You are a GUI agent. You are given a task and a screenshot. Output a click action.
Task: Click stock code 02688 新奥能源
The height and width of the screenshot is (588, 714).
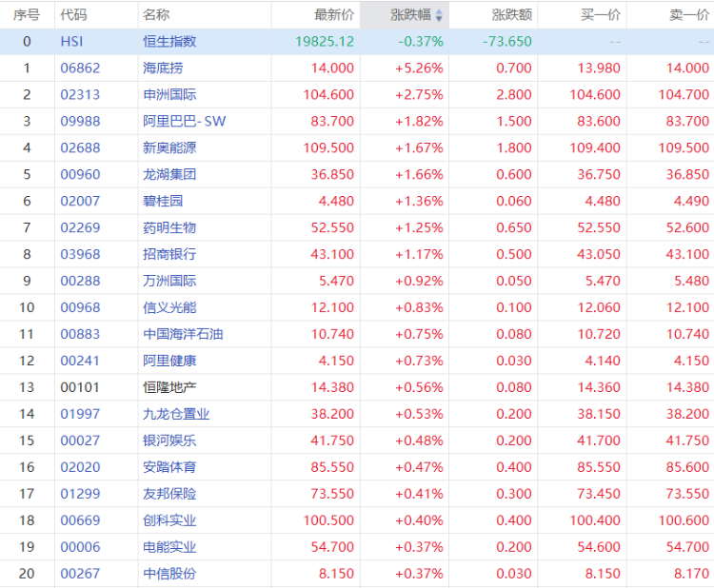80,147
